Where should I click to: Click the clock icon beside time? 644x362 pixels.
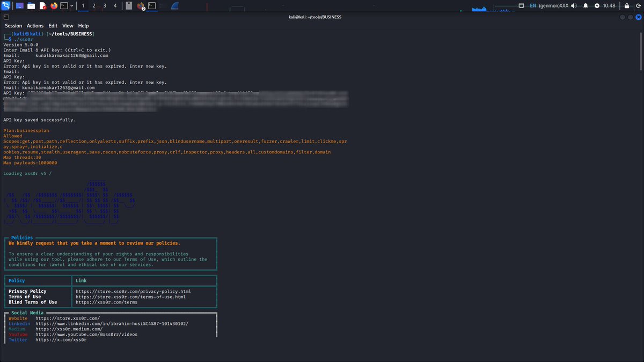tap(597, 5)
